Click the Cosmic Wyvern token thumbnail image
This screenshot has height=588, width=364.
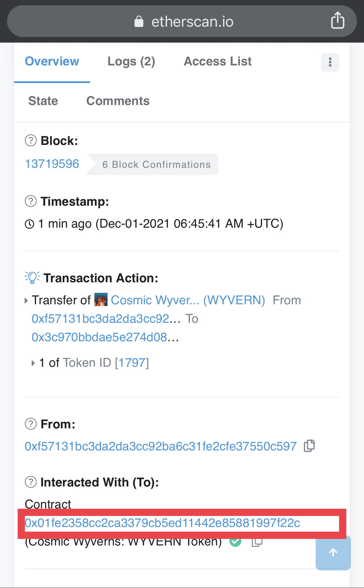coord(101,300)
